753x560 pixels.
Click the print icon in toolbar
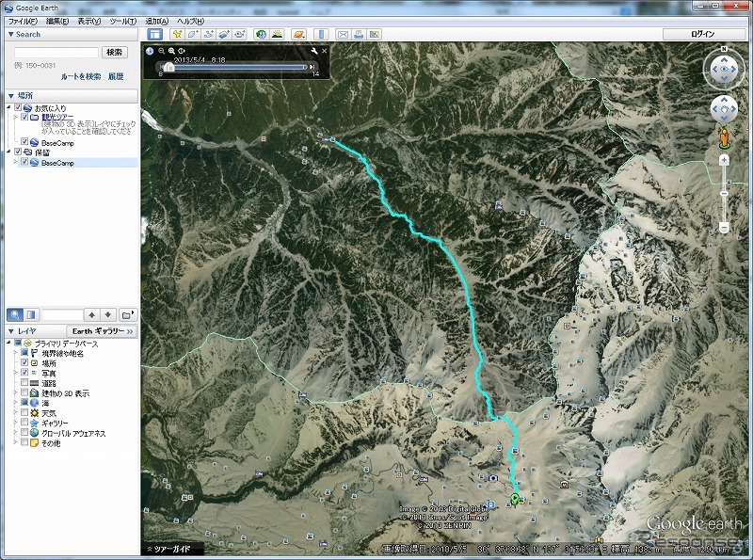tap(359, 34)
